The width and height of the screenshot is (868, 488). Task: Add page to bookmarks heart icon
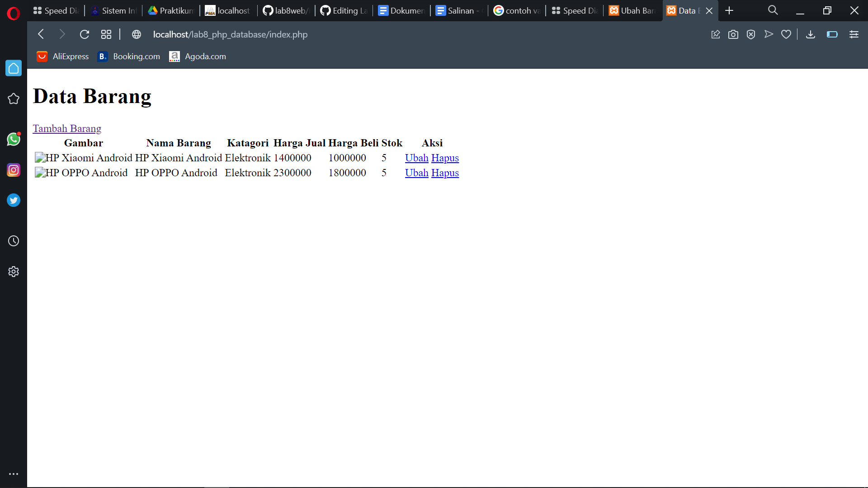786,34
